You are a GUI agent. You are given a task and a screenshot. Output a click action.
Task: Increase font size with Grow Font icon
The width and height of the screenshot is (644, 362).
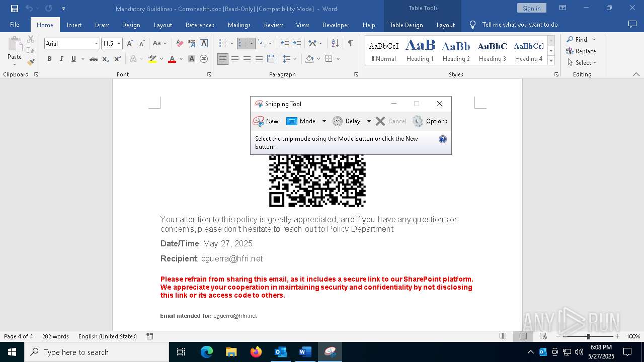tap(130, 44)
